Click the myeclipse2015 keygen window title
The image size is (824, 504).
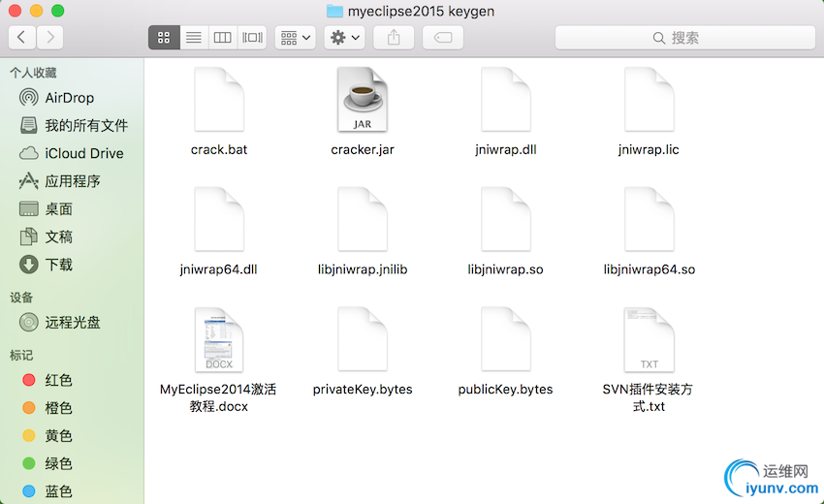coord(421,11)
